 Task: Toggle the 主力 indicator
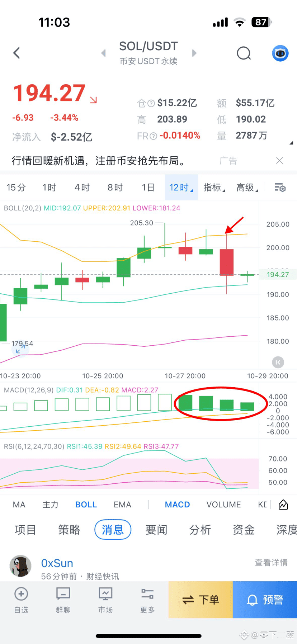click(50, 505)
